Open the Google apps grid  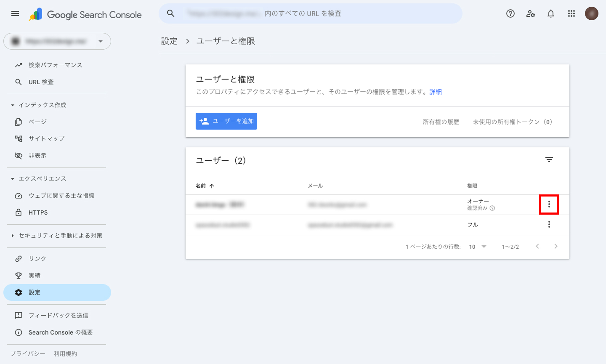[x=571, y=13]
